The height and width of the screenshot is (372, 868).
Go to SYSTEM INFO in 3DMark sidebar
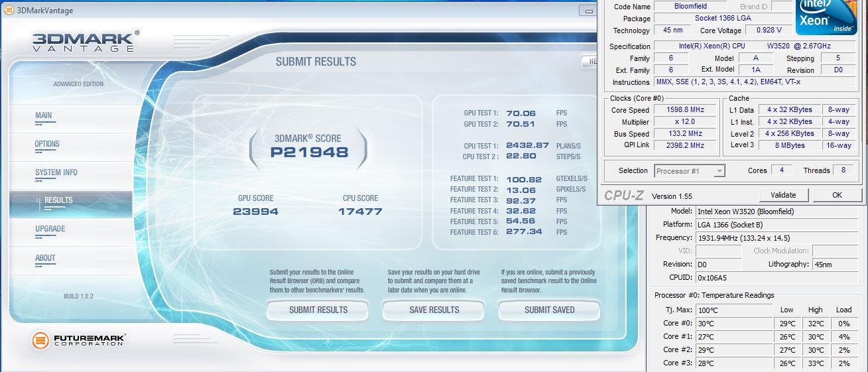pos(56,172)
